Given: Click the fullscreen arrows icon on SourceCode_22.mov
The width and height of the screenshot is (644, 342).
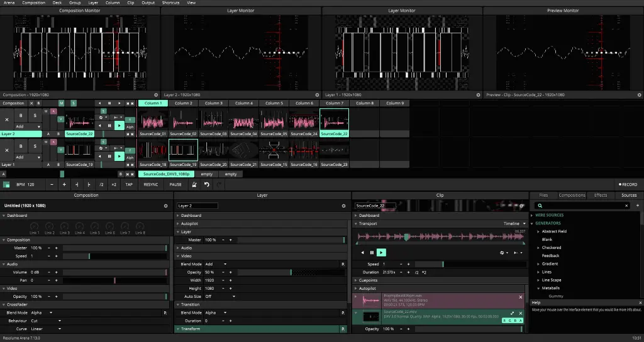Looking at the screenshot, I should click(x=512, y=312).
